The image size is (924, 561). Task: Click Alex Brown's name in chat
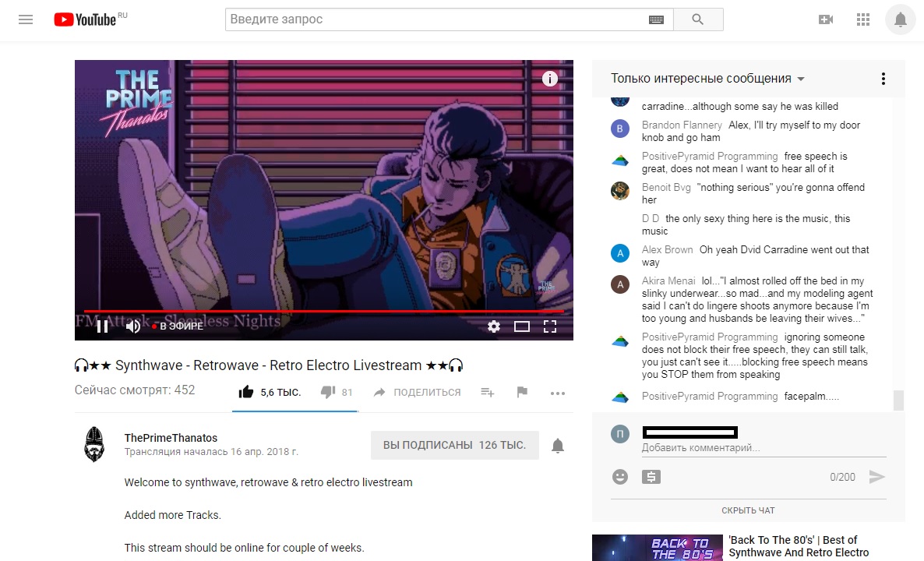(667, 250)
